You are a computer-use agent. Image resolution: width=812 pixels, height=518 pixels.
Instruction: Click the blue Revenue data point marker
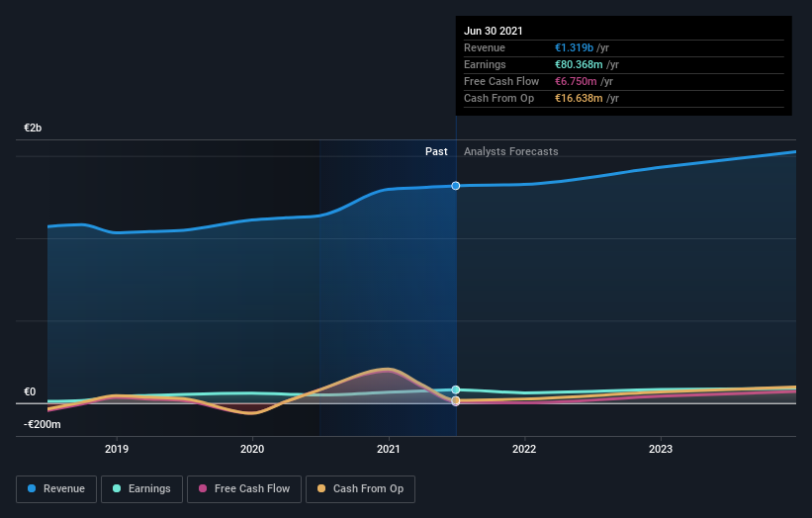pyautogui.click(x=456, y=186)
